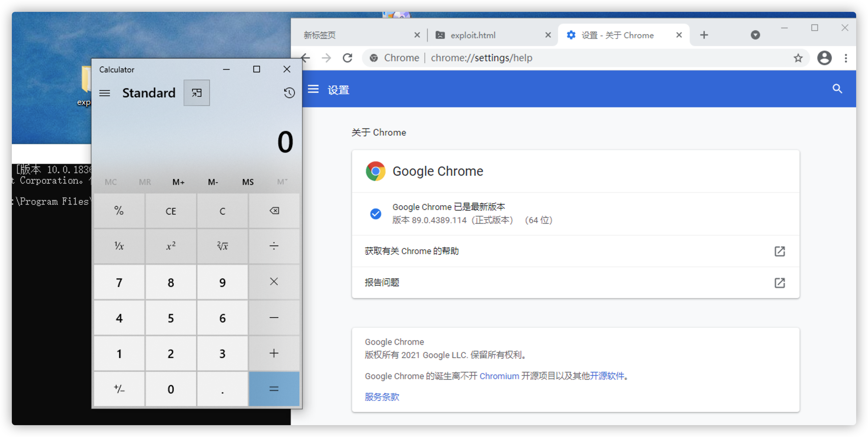This screenshot has height=437, width=868.
Task: Click Chrome forward navigation arrow
Action: [x=326, y=58]
